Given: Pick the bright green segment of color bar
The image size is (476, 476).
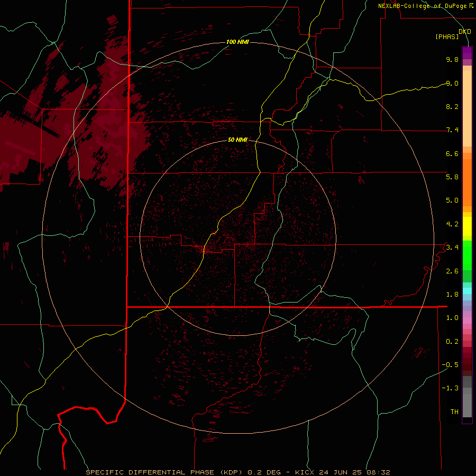Looking at the screenshot, I should click(x=467, y=255).
